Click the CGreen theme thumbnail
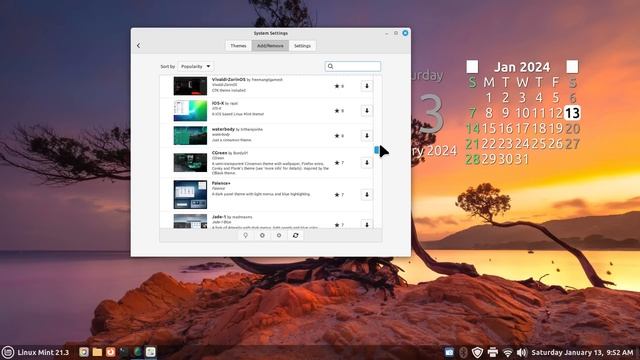Viewport: 640px width, 360px height. coord(190,162)
